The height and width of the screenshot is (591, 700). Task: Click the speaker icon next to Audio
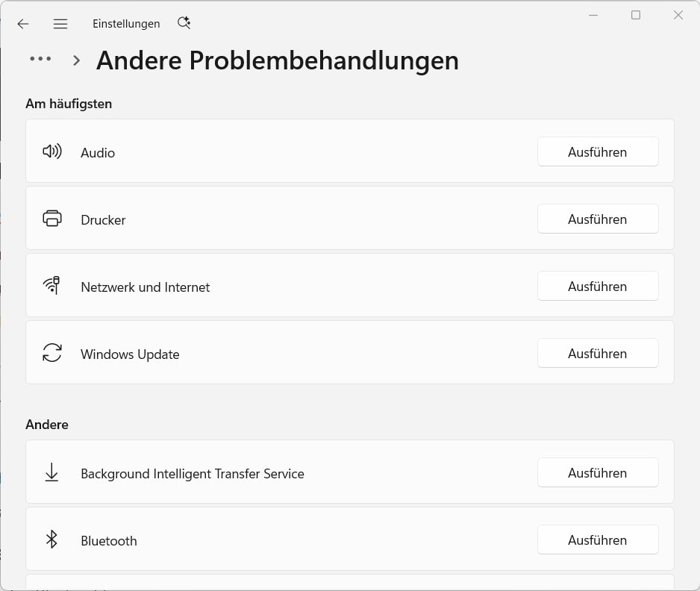tap(52, 151)
